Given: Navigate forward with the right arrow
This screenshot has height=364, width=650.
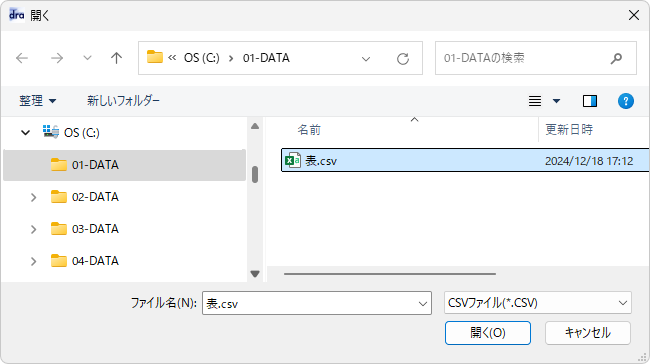Looking at the screenshot, I should pyautogui.click(x=57, y=58).
